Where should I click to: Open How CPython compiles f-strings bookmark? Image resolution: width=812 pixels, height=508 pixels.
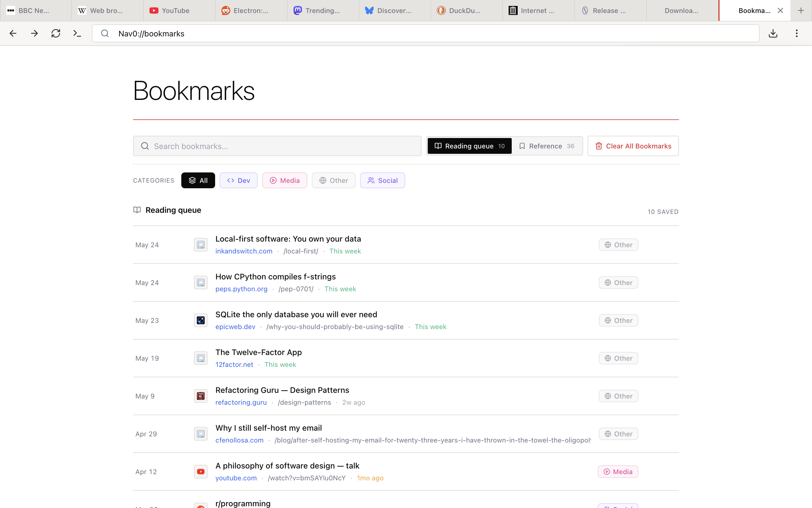[x=275, y=277]
